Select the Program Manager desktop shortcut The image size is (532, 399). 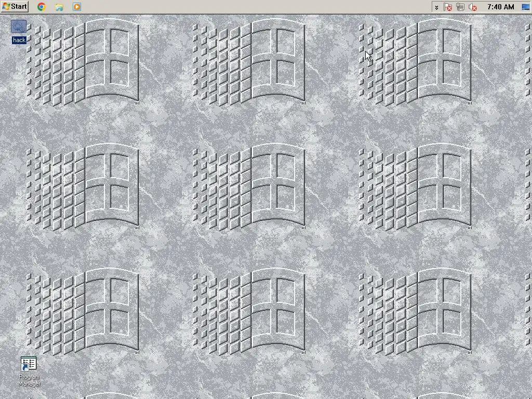click(29, 371)
